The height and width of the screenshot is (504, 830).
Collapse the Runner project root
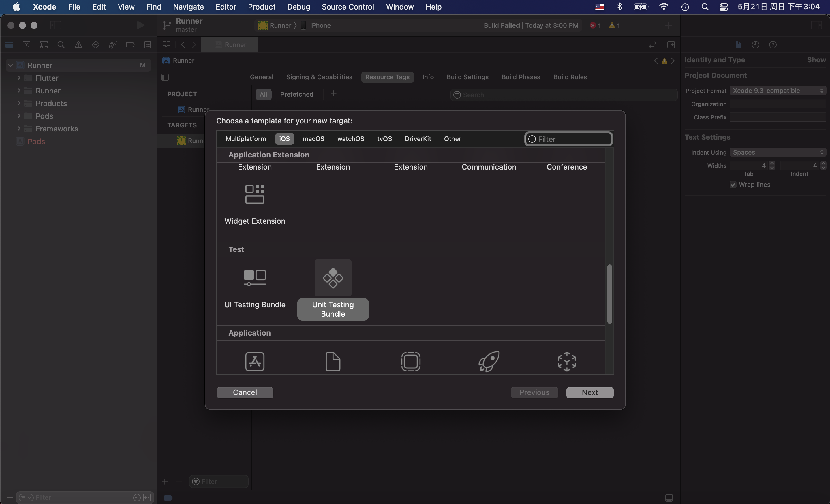(10, 65)
